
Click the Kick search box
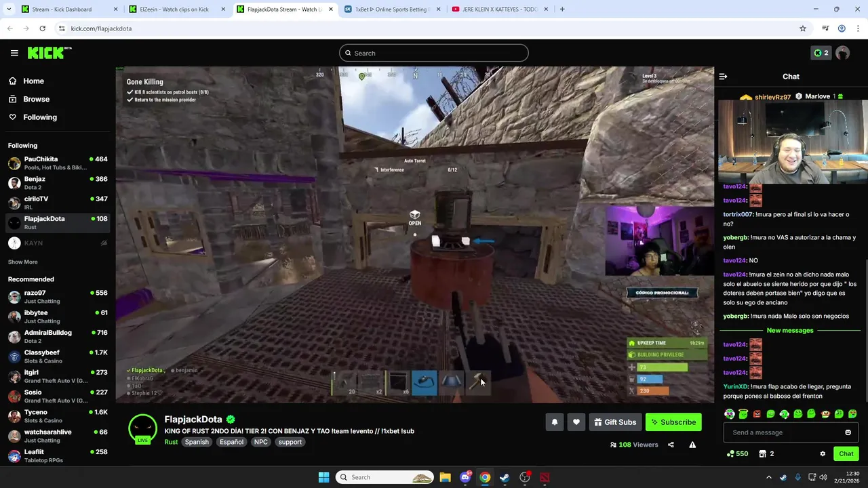click(x=434, y=53)
